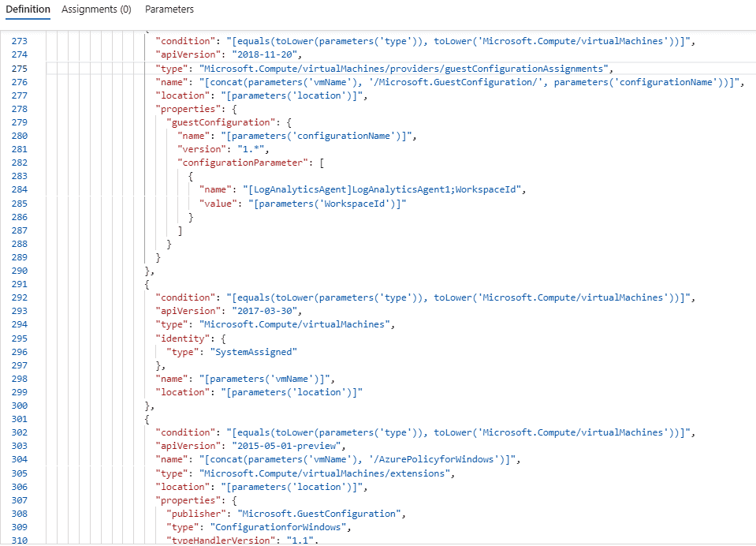Click the "identity" key on line 295
The image size is (756, 546).
[183, 338]
